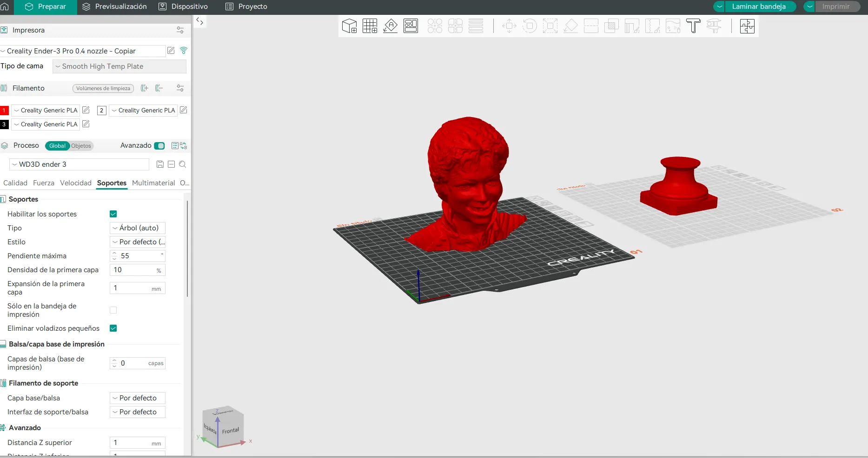Open Filamento section settings sliders icon
The image size is (868, 458).
(x=180, y=88)
